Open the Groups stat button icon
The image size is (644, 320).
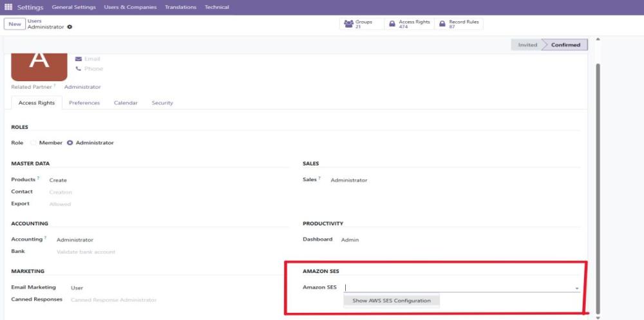pos(348,24)
